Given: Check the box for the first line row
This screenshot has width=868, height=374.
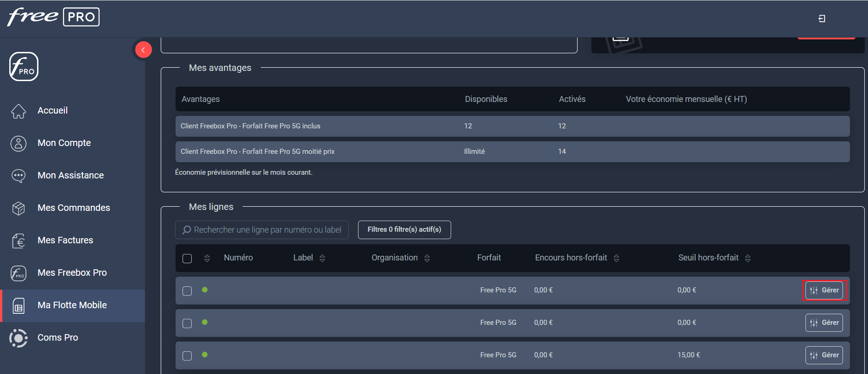Looking at the screenshot, I should click(187, 291).
